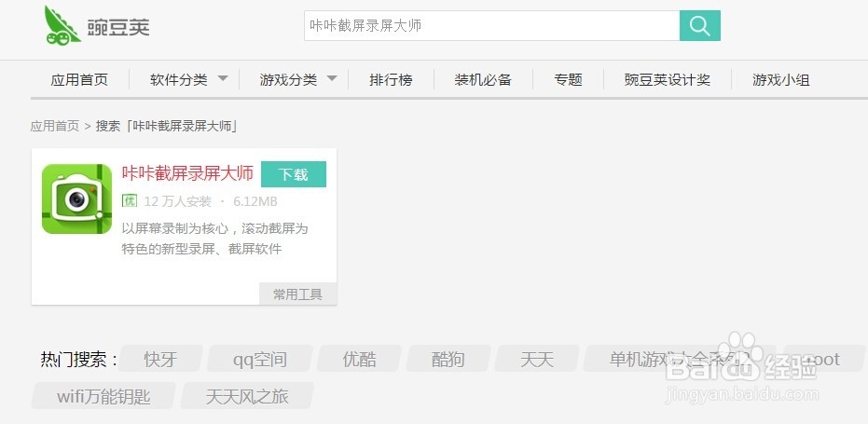Open the 装机必备 page
The width and height of the screenshot is (868, 424).
[483, 80]
